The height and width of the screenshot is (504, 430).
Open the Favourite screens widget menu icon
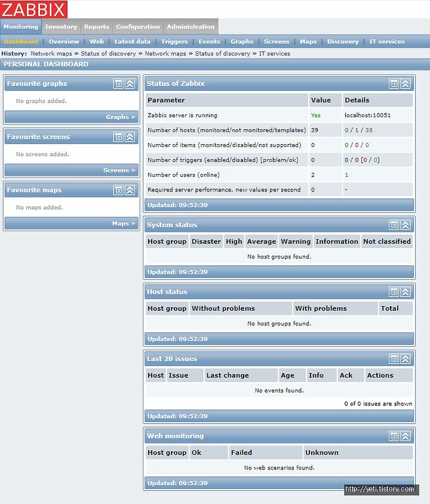tap(118, 136)
